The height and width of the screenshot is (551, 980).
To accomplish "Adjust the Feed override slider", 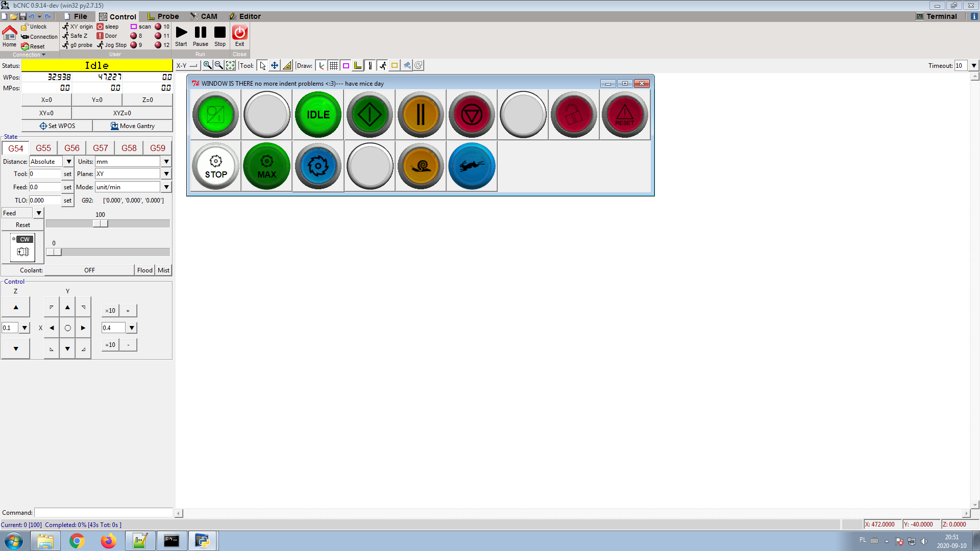I will pyautogui.click(x=100, y=223).
